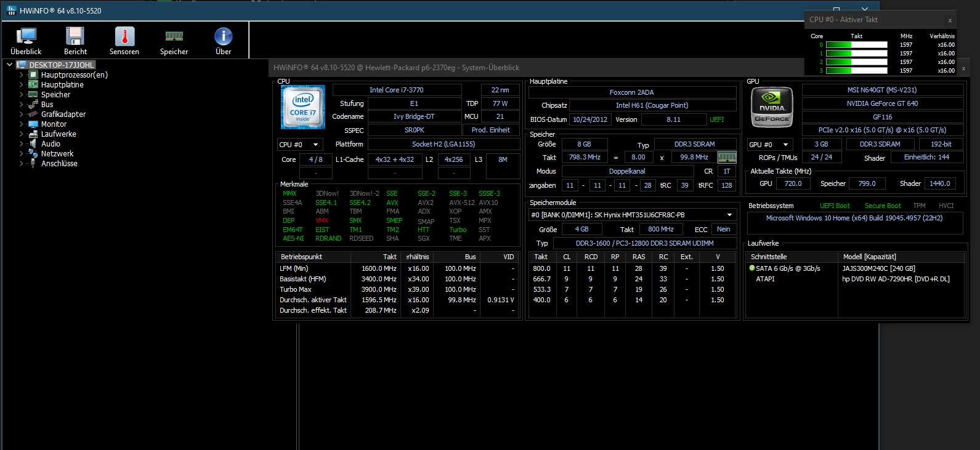Expand the Hauptplatine node chevron
This screenshot has height=450, width=980.
click(21, 85)
